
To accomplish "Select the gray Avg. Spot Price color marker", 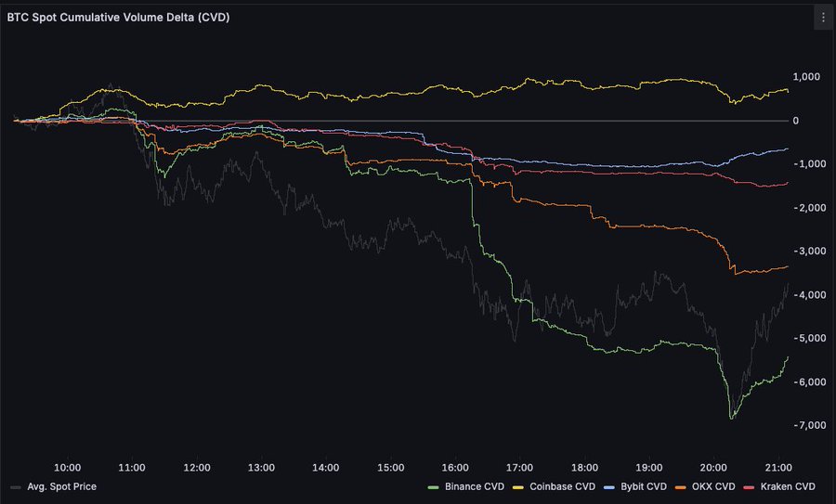I will point(15,486).
